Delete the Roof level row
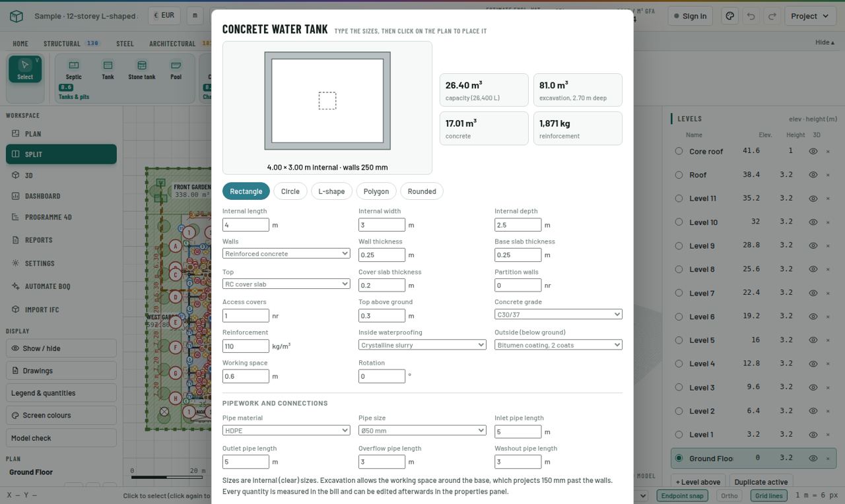Viewport: 845px width, 504px height. tap(828, 175)
